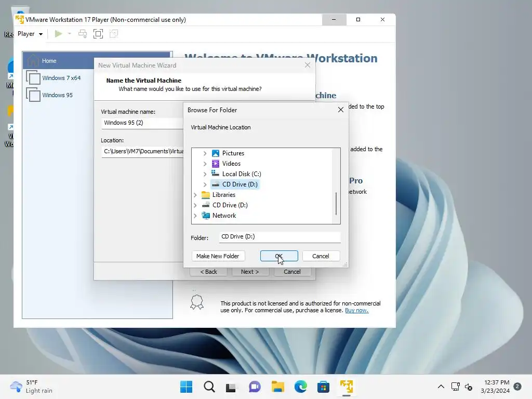Open taskbar Search
The width and height of the screenshot is (532, 399).
(x=209, y=387)
